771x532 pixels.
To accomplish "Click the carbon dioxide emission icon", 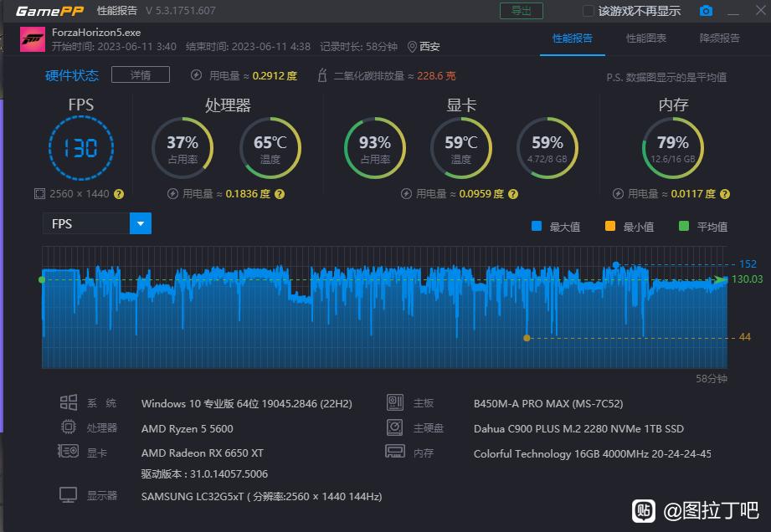I will tap(322, 75).
